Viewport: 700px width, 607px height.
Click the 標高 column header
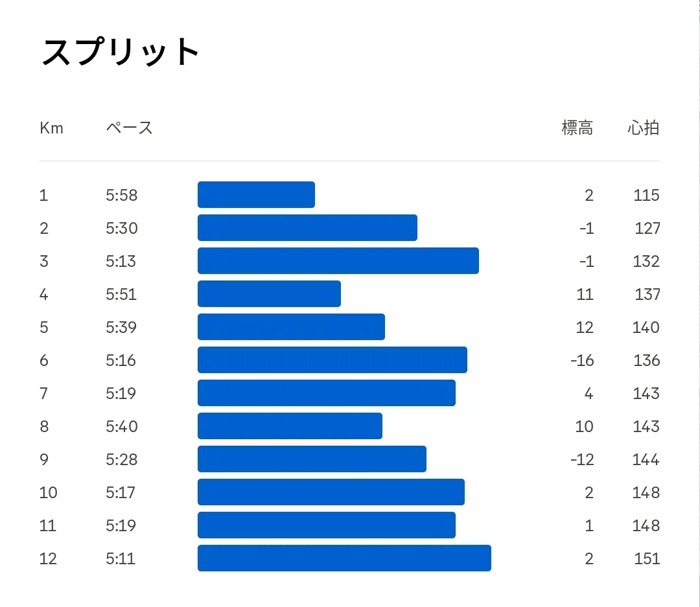point(577,128)
